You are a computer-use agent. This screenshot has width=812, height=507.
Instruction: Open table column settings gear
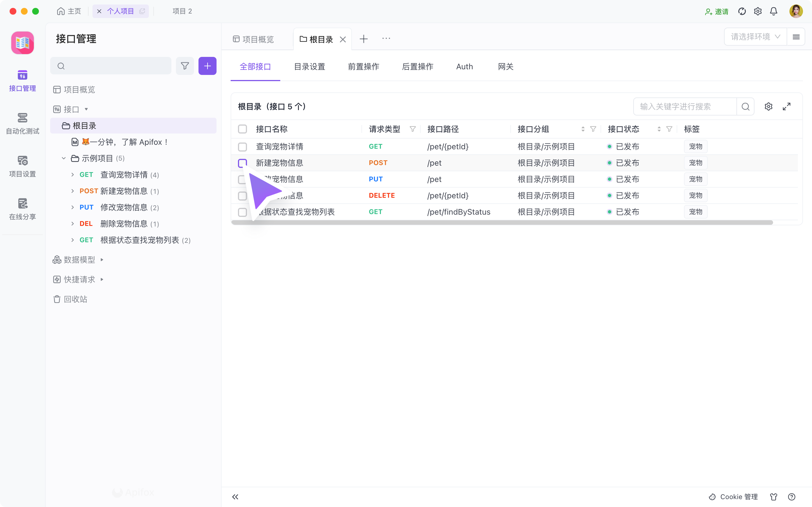point(769,106)
